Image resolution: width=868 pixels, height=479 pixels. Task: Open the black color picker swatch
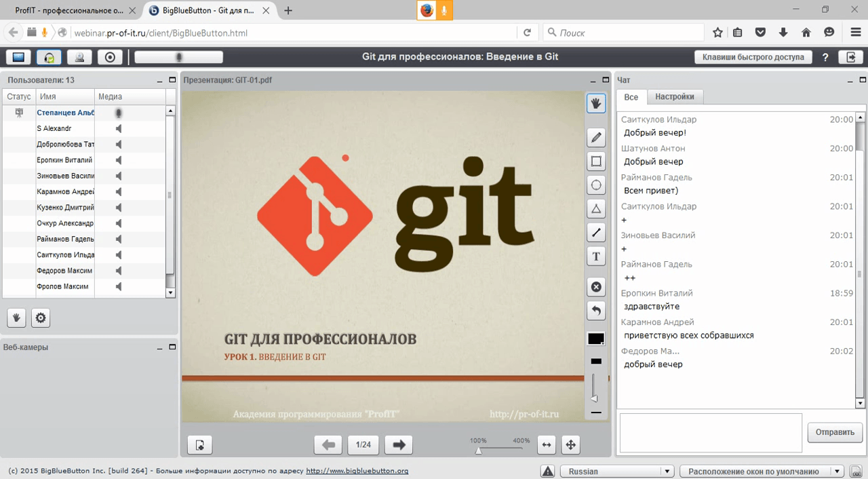click(596, 339)
